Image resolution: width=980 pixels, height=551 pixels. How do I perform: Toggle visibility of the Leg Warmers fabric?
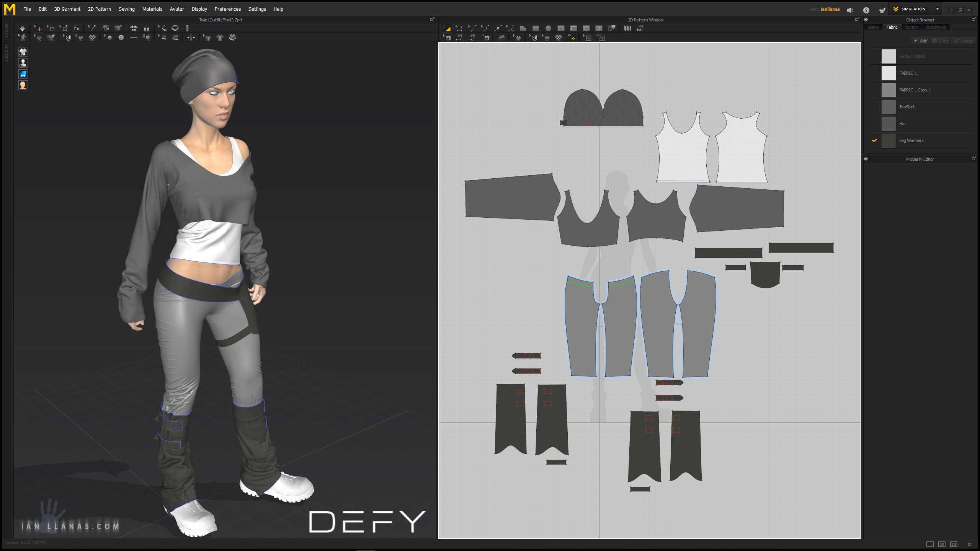coord(874,140)
